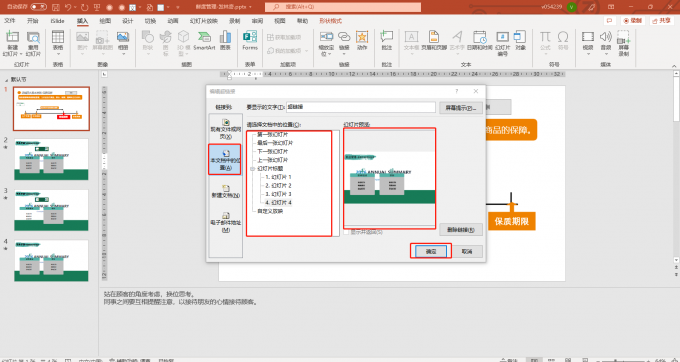Select slide 4 thumbnail in slide panel
This screenshot has height=362, width=680.
[x=51, y=261]
